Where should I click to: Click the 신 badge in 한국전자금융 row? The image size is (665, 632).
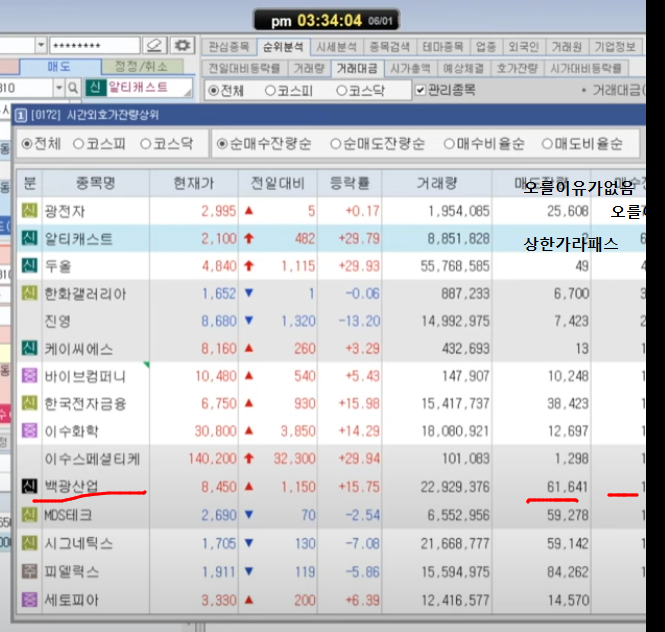pos(29,403)
